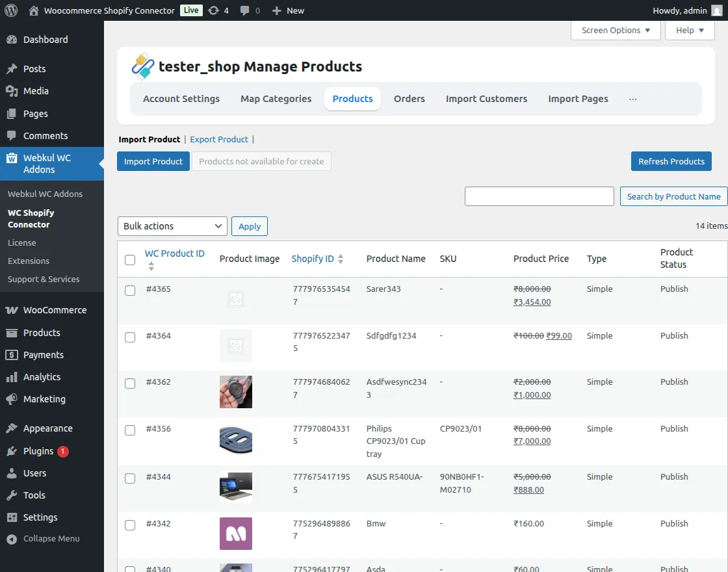728x572 pixels.
Task: Select the WooCommerce sidebar icon
Action: tap(12, 310)
